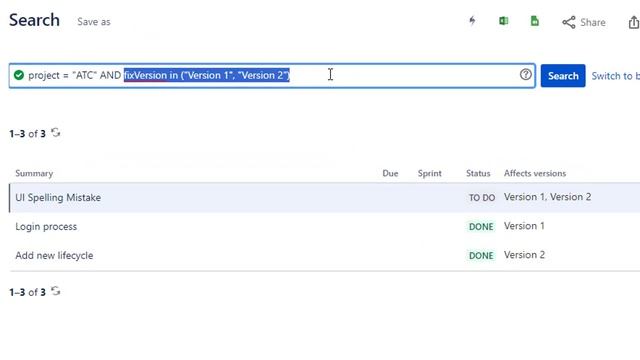Export results with the Excel icon

pos(504,21)
